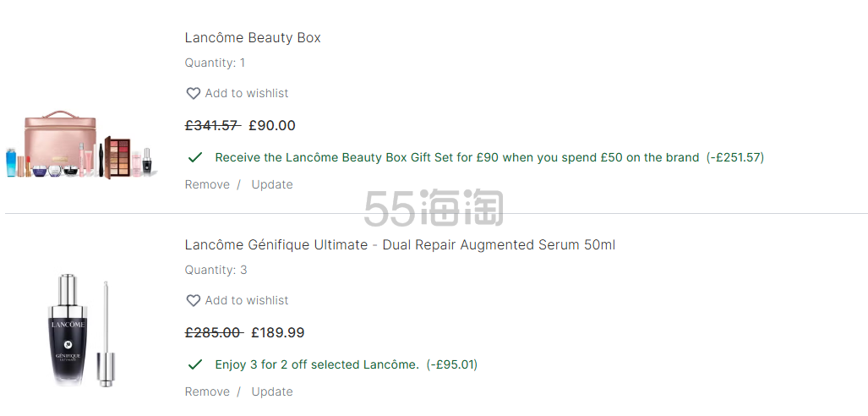
Task: Click the £189.99 discounted serum price
Action: 278,333
